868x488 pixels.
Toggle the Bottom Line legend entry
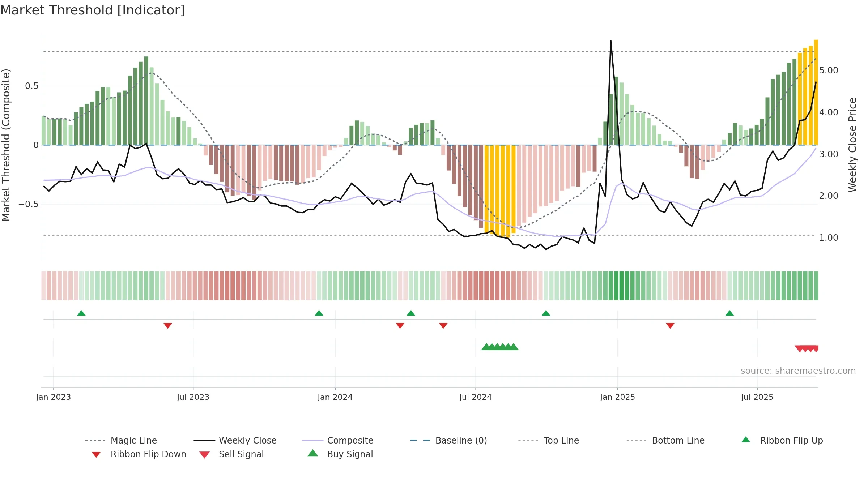click(x=665, y=440)
